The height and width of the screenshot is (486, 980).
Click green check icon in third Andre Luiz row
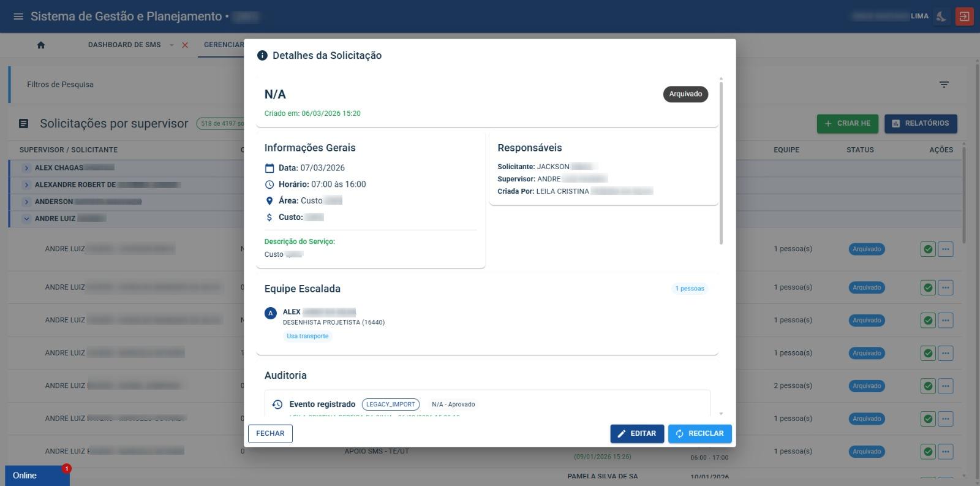point(928,321)
